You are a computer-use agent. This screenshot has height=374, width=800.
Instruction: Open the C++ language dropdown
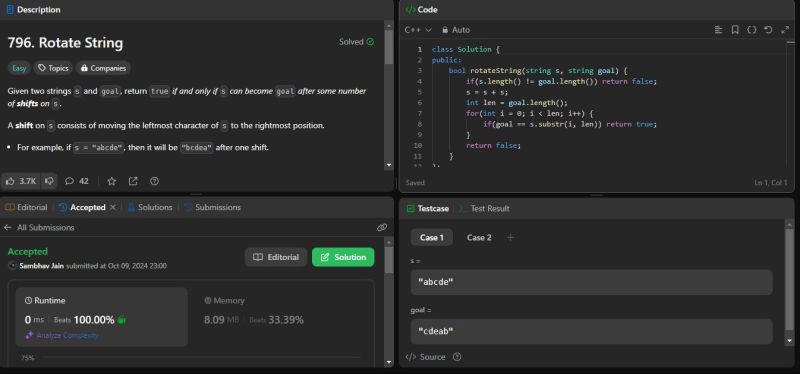pyautogui.click(x=418, y=30)
